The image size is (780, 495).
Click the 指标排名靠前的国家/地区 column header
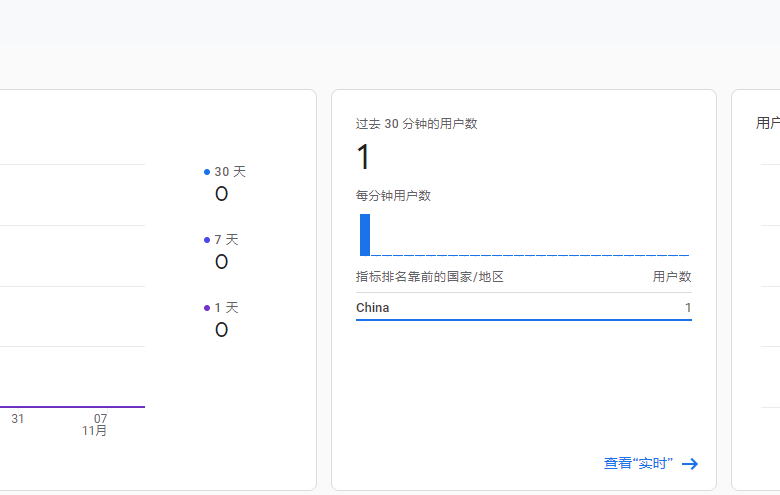tap(430, 277)
